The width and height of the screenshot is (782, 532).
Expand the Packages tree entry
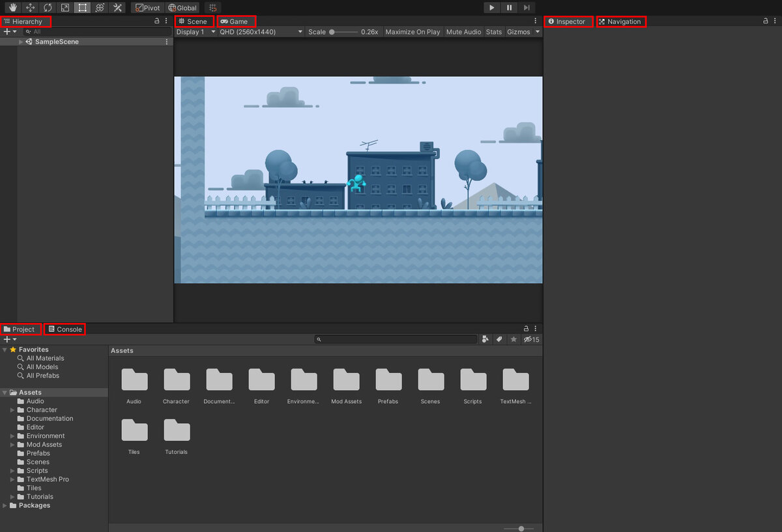tap(5, 505)
